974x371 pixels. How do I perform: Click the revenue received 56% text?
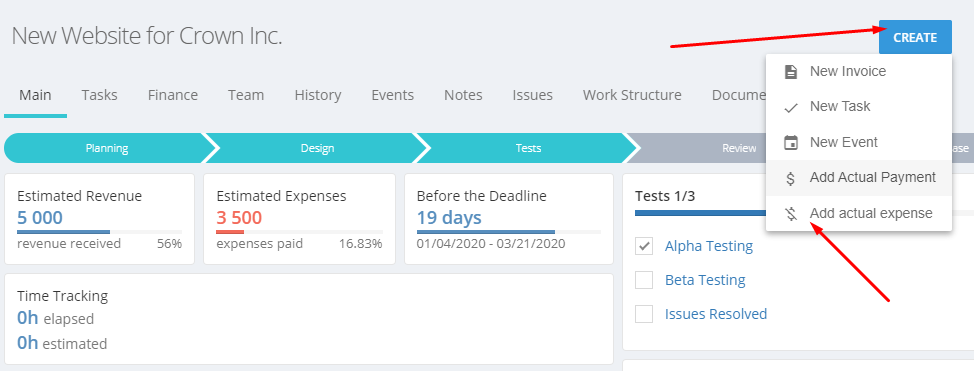click(x=99, y=244)
